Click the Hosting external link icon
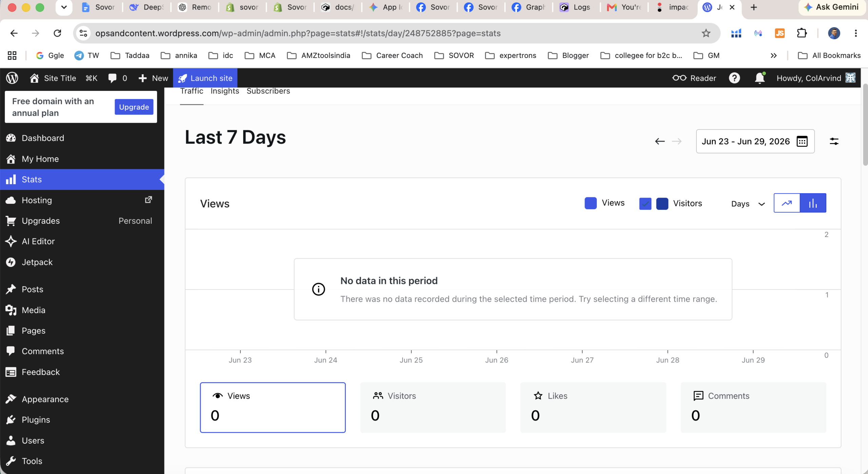868x474 pixels. click(x=148, y=200)
